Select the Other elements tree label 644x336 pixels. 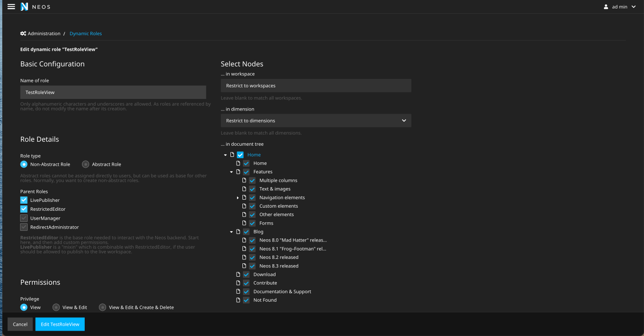pyautogui.click(x=277, y=214)
